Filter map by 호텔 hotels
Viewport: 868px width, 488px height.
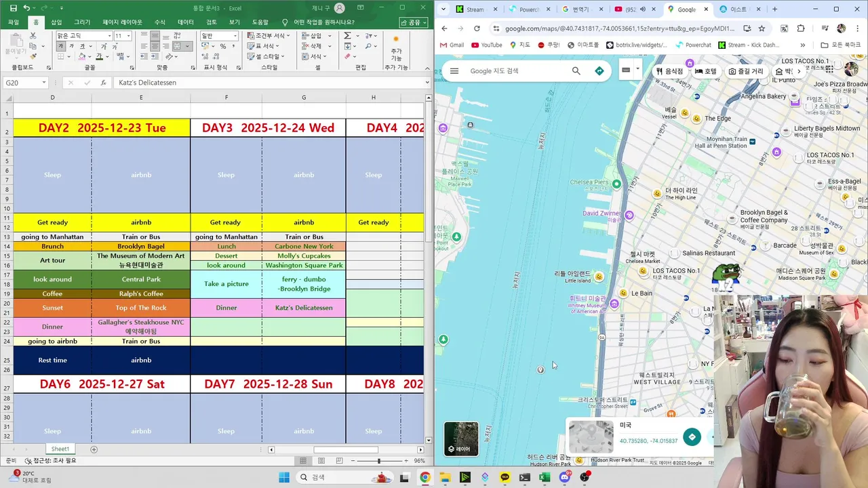coord(706,71)
